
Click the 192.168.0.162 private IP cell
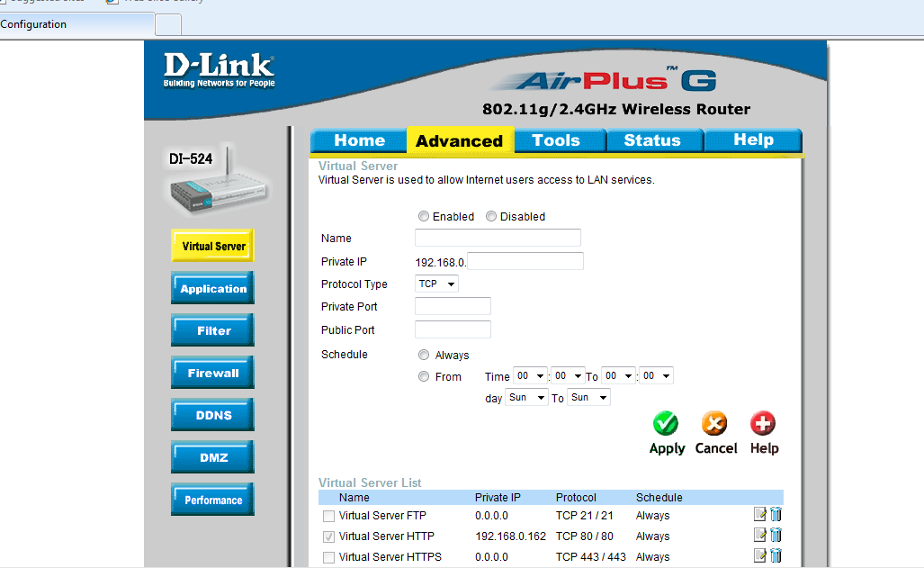[511, 536]
